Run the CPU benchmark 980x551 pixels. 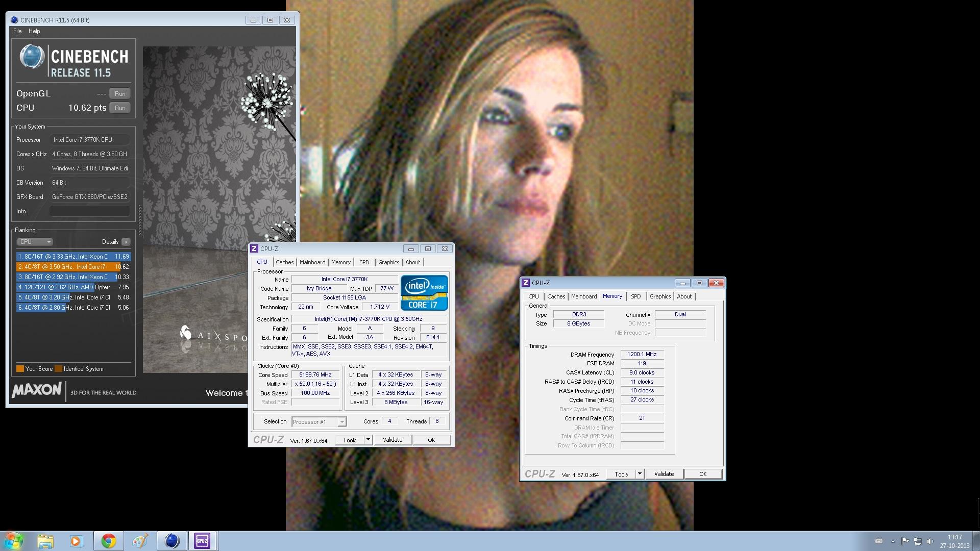coord(120,108)
